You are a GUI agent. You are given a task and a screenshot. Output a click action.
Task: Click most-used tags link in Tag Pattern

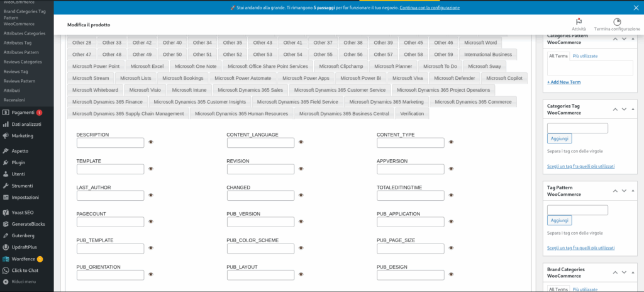pyautogui.click(x=580, y=248)
